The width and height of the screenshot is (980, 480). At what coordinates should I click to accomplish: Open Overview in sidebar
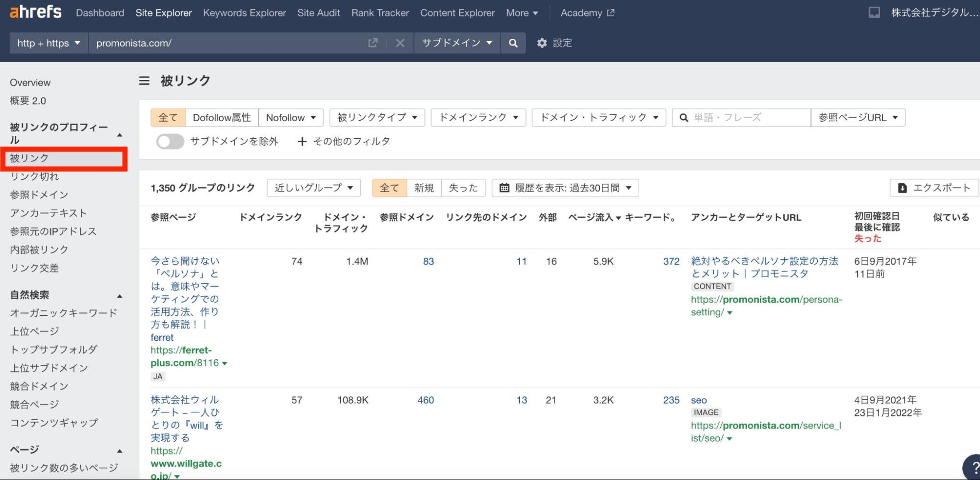pos(30,82)
